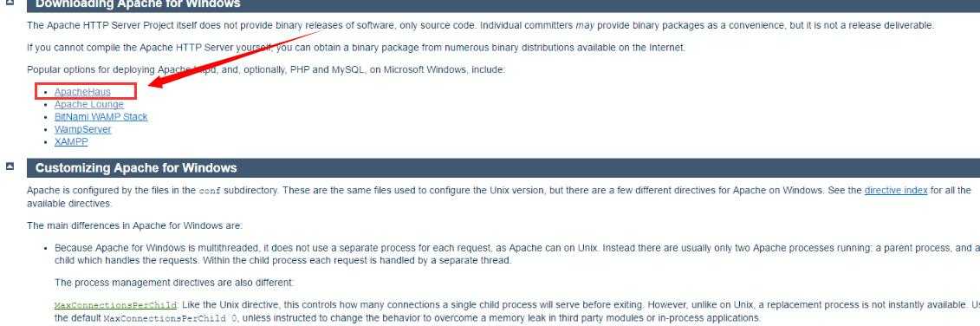Visit the WampServer link

tap(82, 129)
